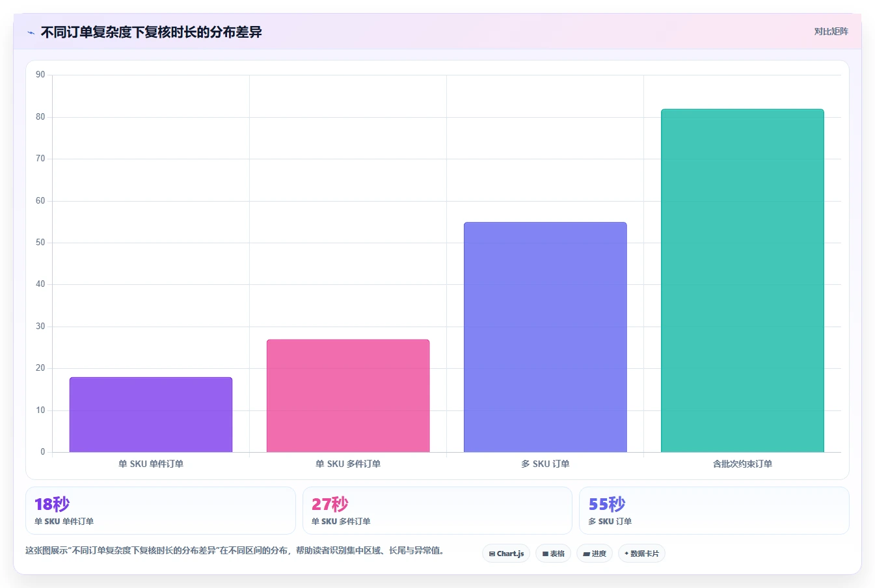875x588 pixels.
Task: Click the 对比矩阵 label in the header
Action: pyautogui.click(x=831, y=31)
